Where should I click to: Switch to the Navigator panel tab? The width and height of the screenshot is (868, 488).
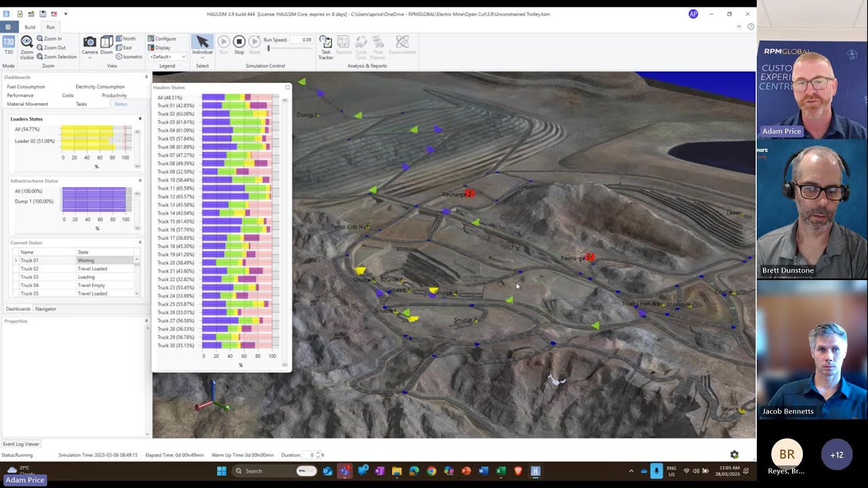pyautogui.click(x=45, y=309)
